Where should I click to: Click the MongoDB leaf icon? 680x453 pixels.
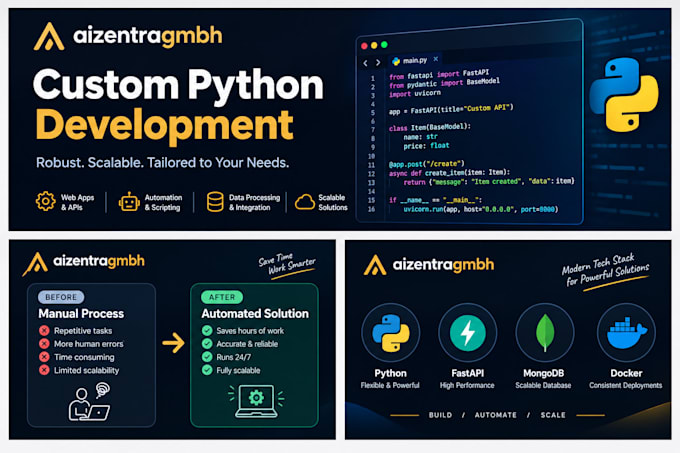545,332
